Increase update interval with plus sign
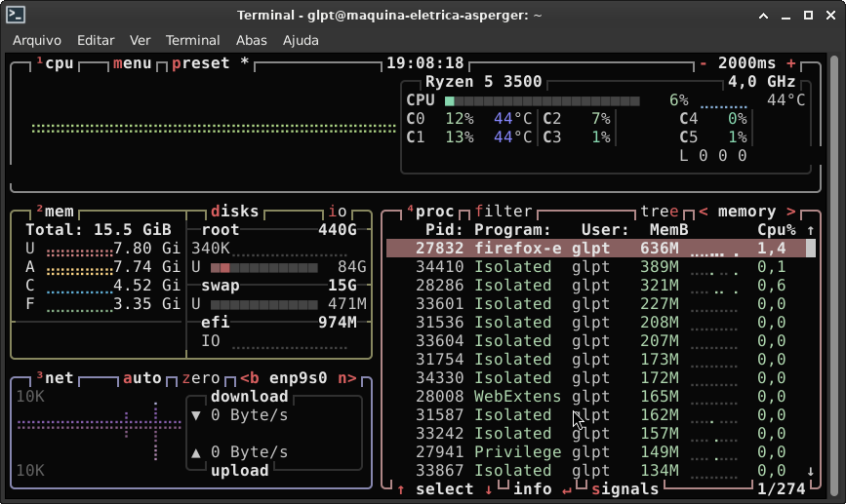 tap(791, 63)
